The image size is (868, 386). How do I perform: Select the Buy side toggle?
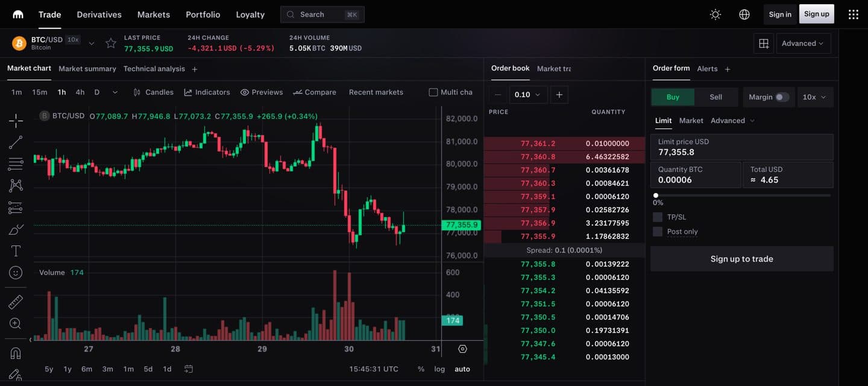pos(673,97)
